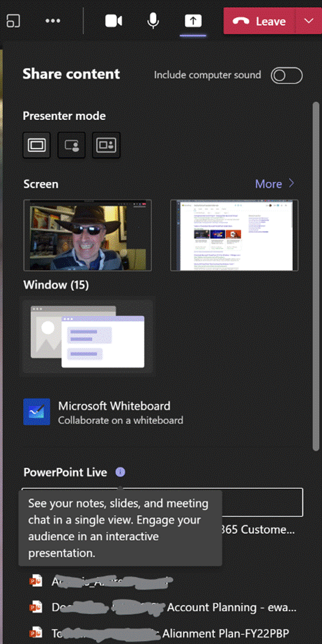Viewport: 322px width, 644px height.
Task: Select Content only presenter mode
Action: coord(36,145)
